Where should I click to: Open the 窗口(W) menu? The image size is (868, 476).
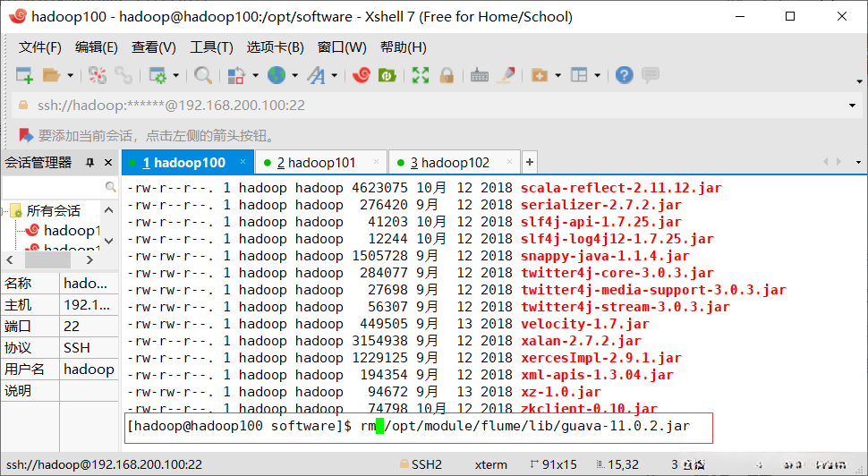click(342, 47)
